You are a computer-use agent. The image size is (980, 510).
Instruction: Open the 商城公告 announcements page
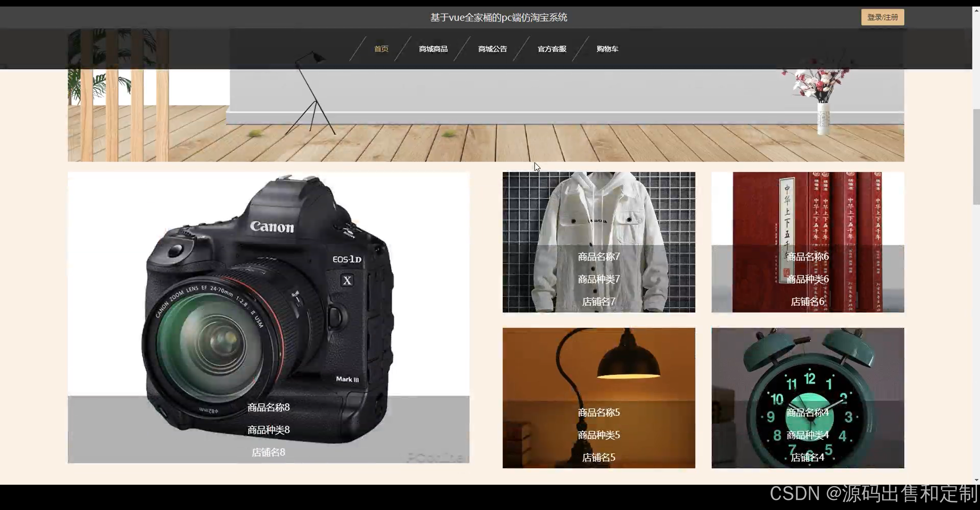coord(492,49)
